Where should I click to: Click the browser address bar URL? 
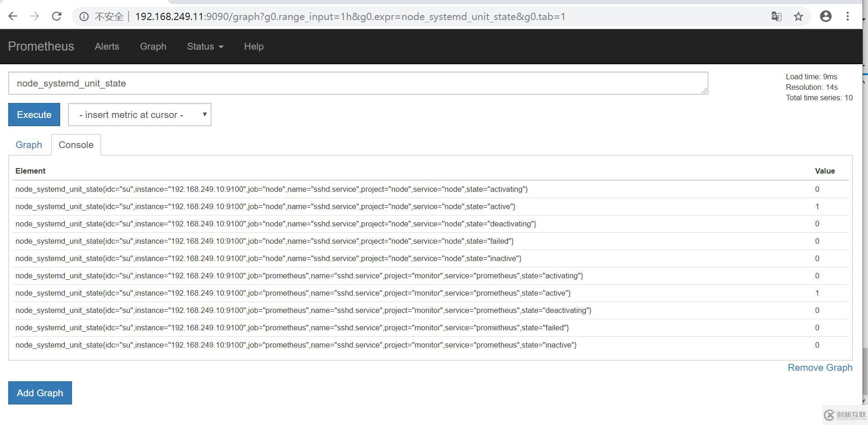coord(350,17)
